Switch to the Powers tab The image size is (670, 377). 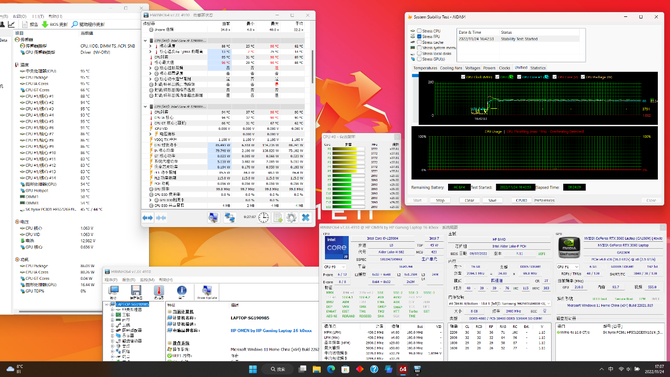(x=489, y=68)
